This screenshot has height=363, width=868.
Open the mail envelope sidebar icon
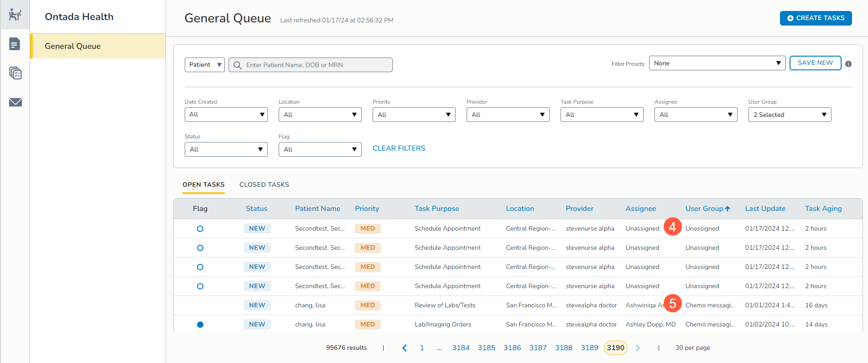(15, 102)
